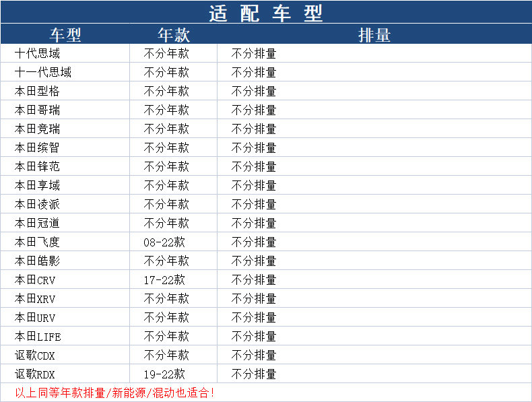Click 不分年款 in the 十代思域 row
The height and width of the screenshot is (402, 532).
pyautogui.click(x=166, y=53)
